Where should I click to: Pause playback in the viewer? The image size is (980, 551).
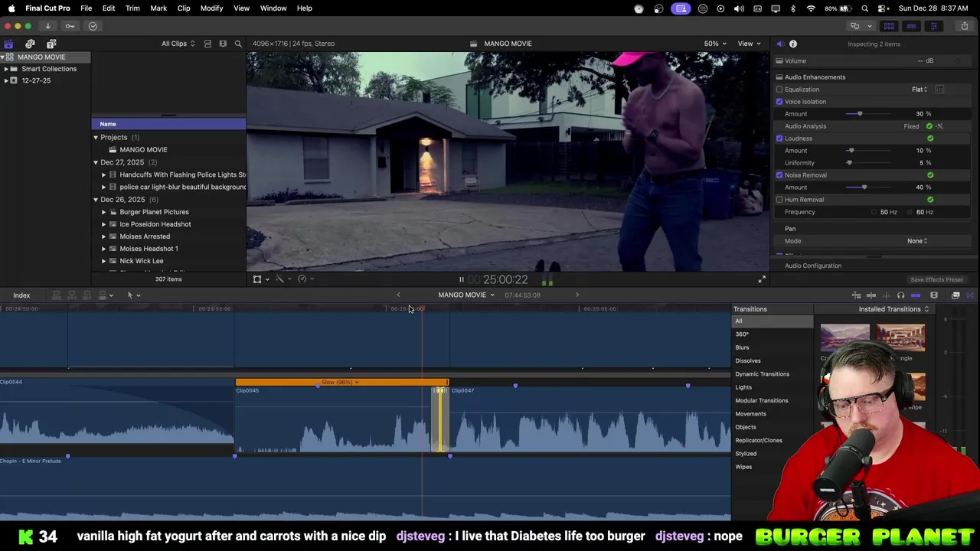tap(461, 280)
